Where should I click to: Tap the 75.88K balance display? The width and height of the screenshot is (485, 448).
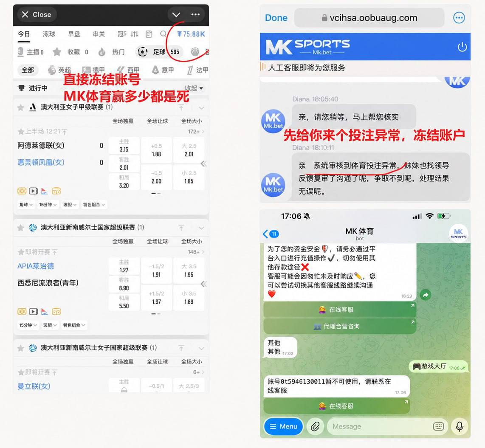click(191, 34)
